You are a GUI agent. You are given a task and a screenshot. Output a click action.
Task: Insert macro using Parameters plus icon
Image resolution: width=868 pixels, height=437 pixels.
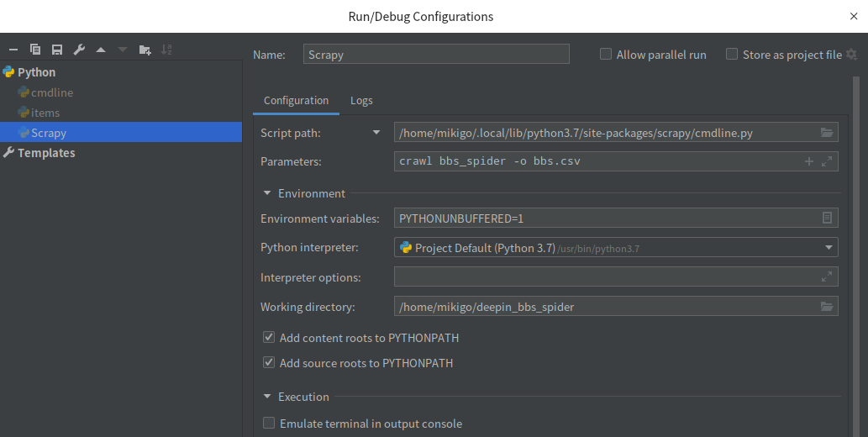pos(809,161)
